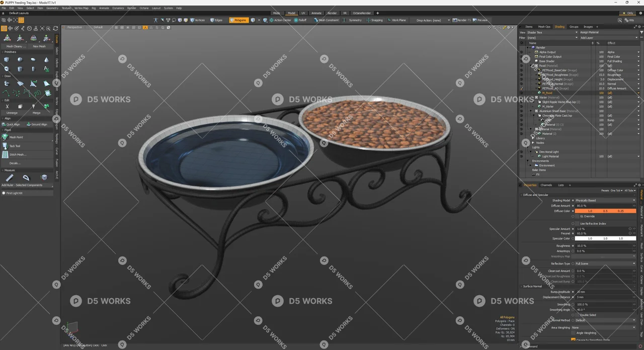Open the Add Layer dropdown
The height and width of the screenshot is (350, 644).
click(609, 38)
